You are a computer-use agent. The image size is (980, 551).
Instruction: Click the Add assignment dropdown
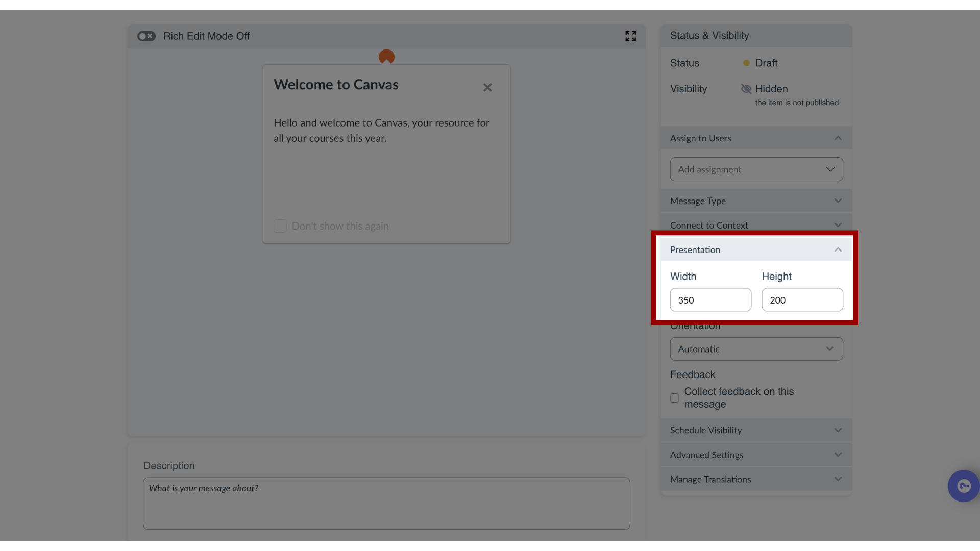[x=756, y=169]
